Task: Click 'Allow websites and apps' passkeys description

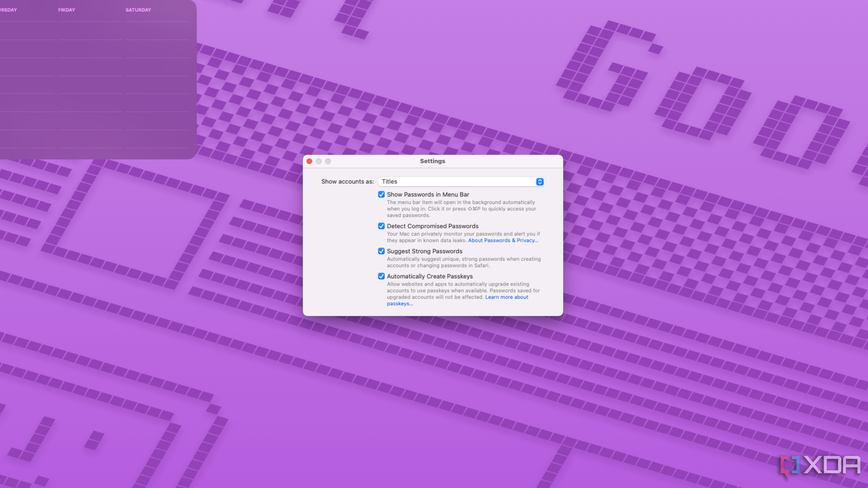Action: [x=463, y=291]
